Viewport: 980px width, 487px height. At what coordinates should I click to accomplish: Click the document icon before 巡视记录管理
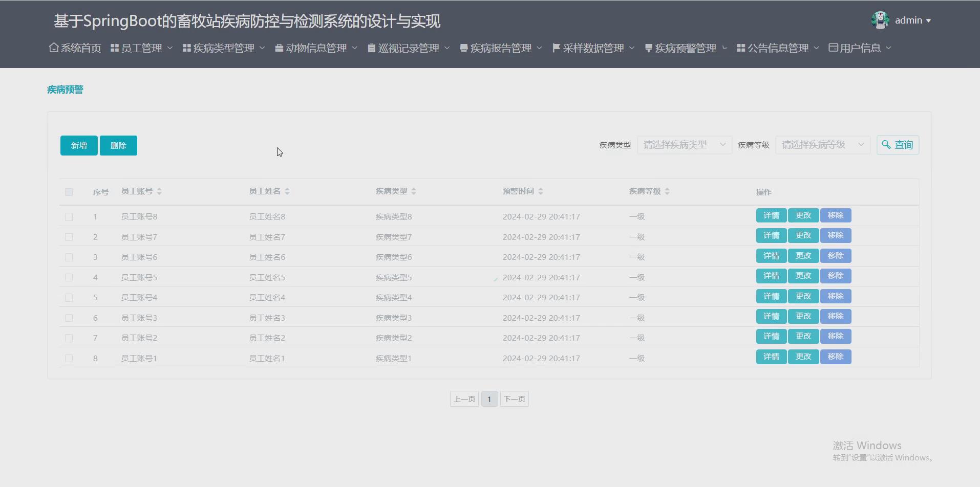(371, 48)
